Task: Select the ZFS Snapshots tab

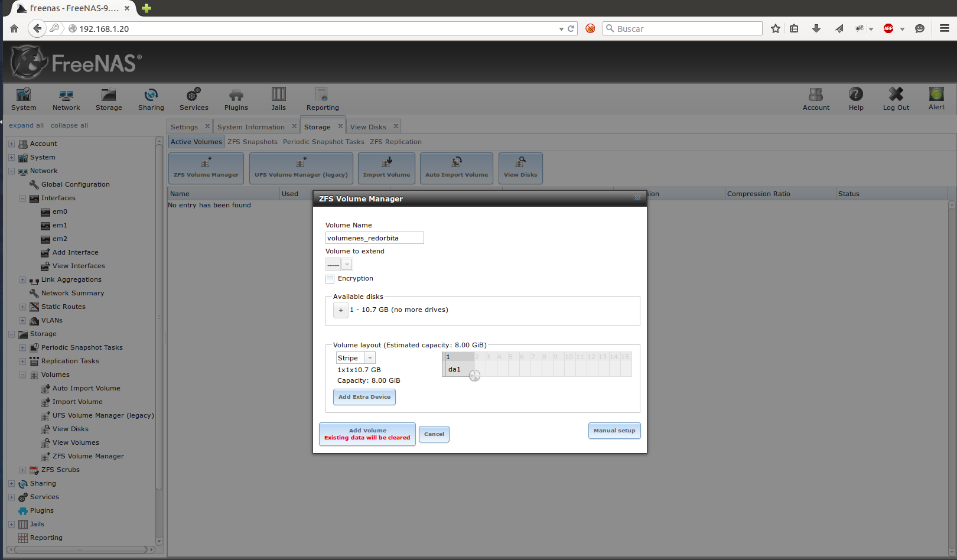Action: [252, 142]
